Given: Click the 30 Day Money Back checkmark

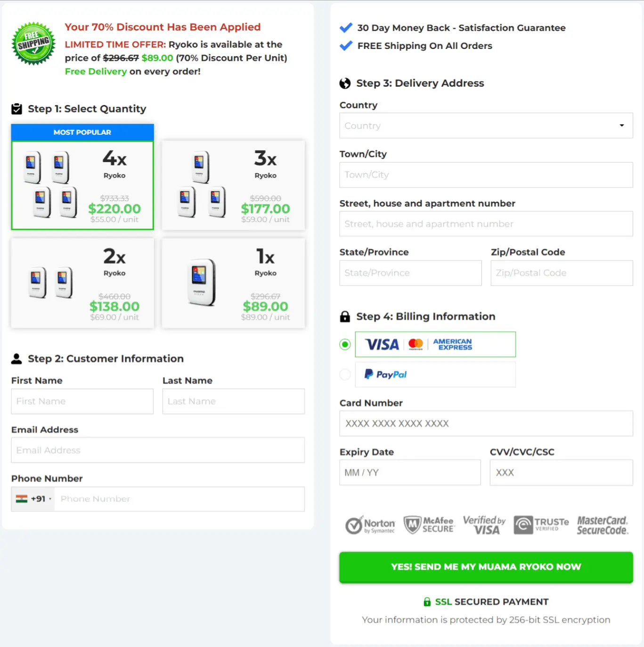Looking at the screenshot, I should [346, 28].
